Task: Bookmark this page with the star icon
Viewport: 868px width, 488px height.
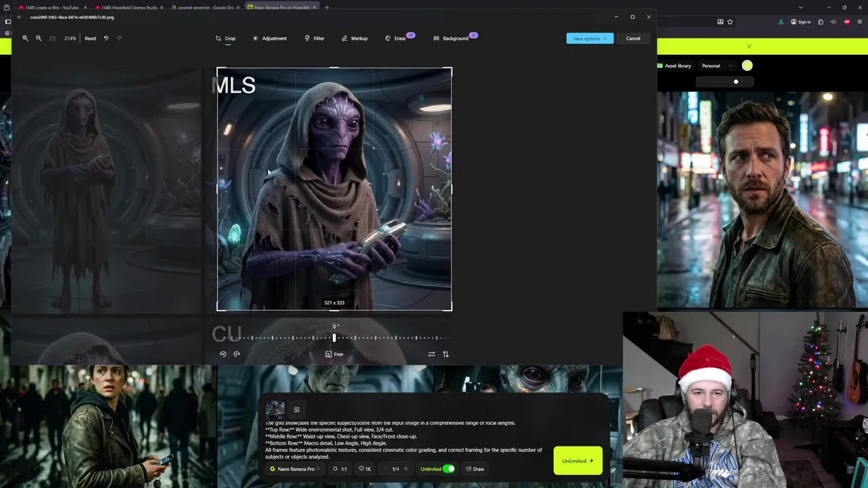Action: pos(730,22)
